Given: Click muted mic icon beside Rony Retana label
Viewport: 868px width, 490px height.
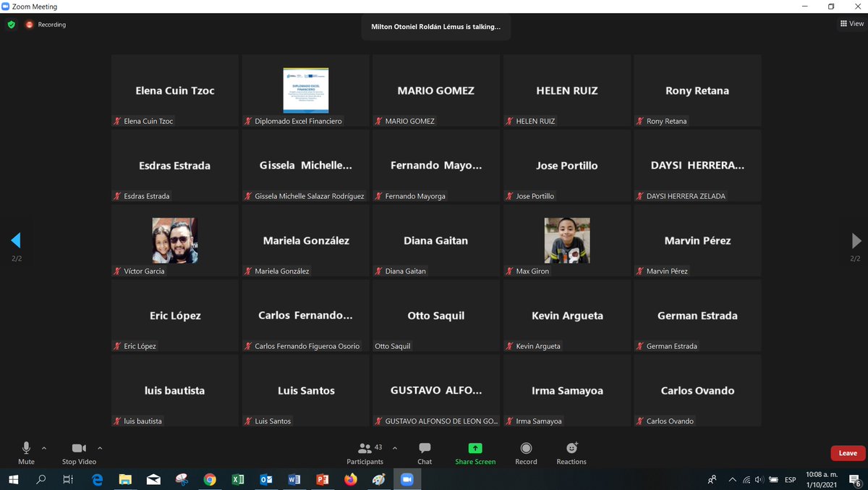Looking at the screenshot, I should click(x=640, y=121).
